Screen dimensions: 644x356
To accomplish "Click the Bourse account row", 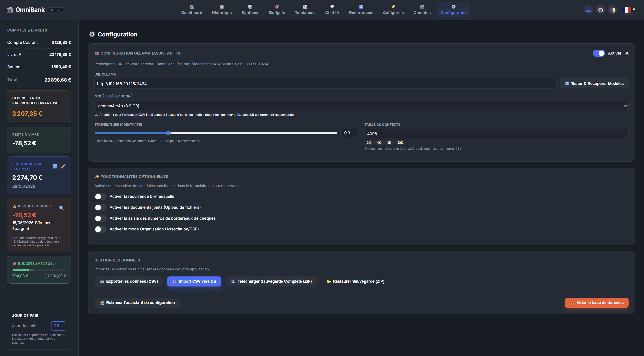I will (x=39, y=67).
